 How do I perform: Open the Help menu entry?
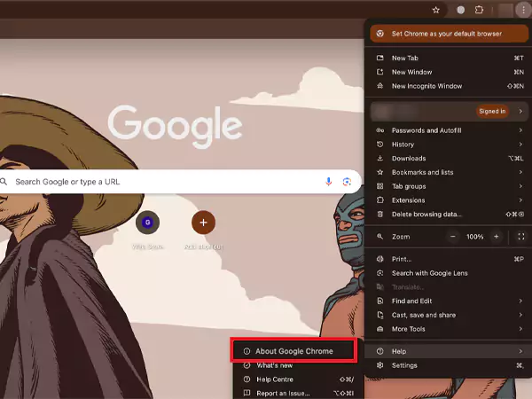(x=449, y=351)
